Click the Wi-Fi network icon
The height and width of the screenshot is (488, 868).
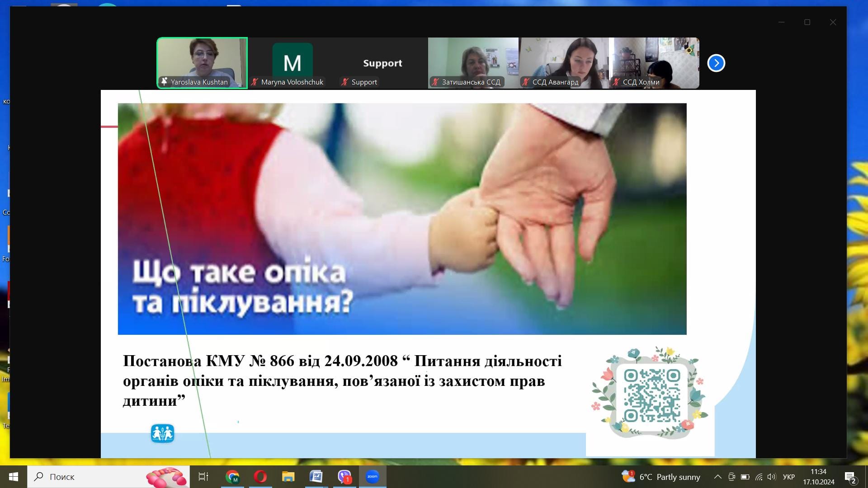pyautogui.click(x=759, y=477)
